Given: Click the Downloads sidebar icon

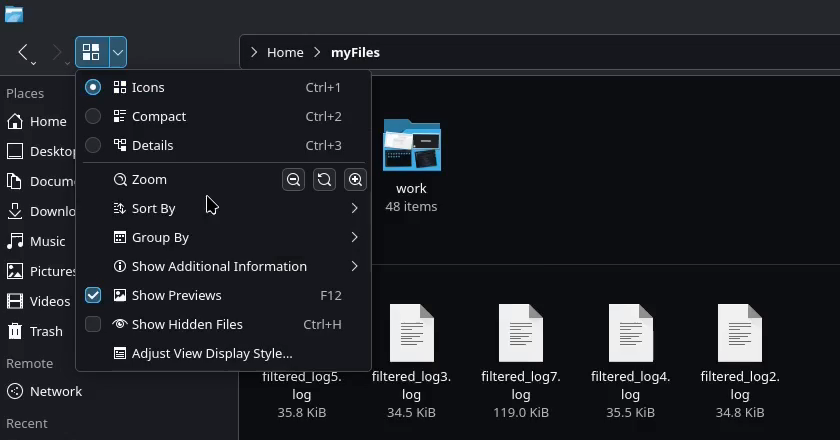Looking at the screenshot, I should click(15, 211).
